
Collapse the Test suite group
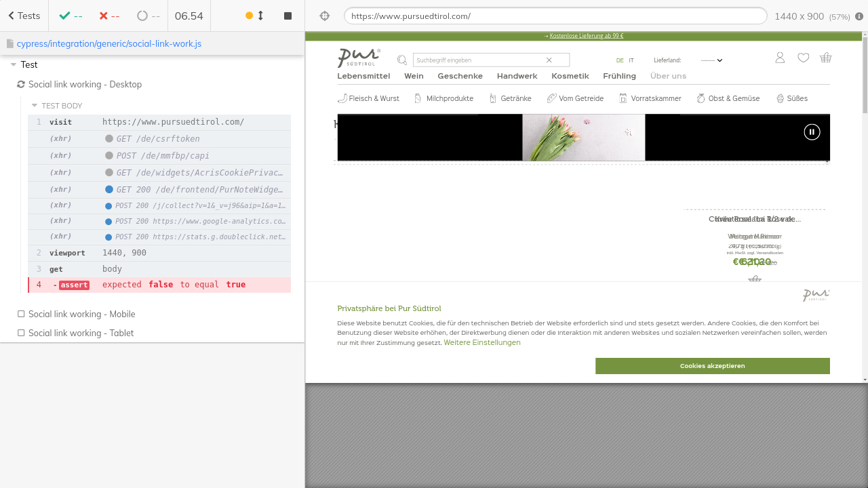coord(14,65)
